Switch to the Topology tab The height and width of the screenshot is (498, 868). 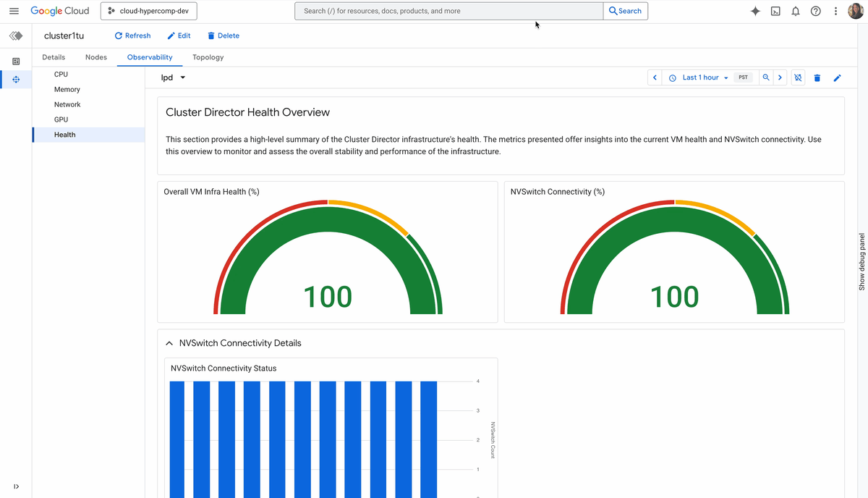tap(208, 57)
